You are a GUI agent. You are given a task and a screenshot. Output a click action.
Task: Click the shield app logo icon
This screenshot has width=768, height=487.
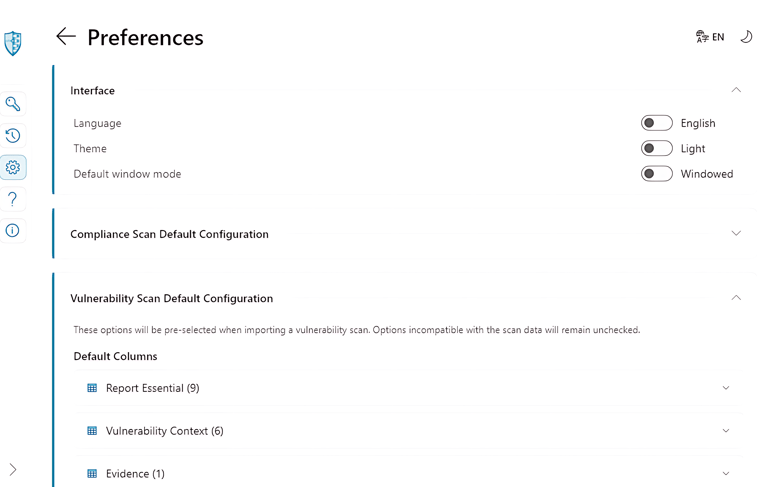13,43
